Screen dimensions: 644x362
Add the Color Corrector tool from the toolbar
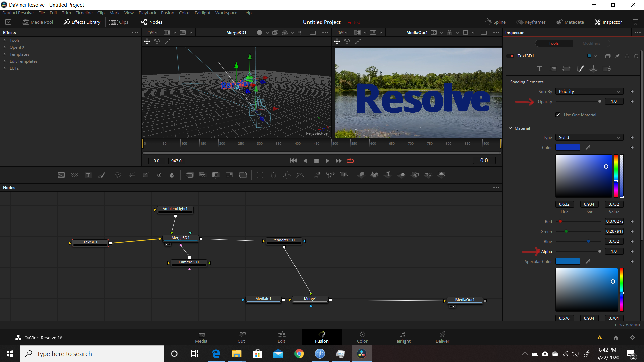click(x=118, y=175)
